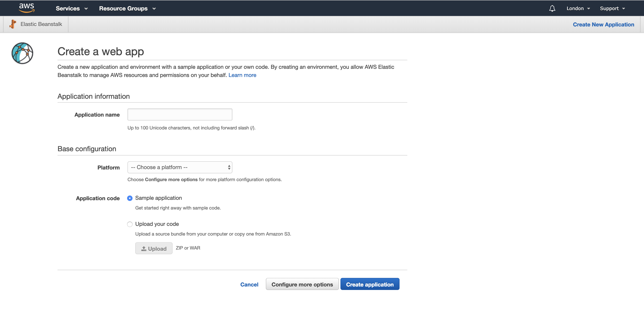Click the Create New Application link
The image size is (644, 330).
(x=603, y=24)
